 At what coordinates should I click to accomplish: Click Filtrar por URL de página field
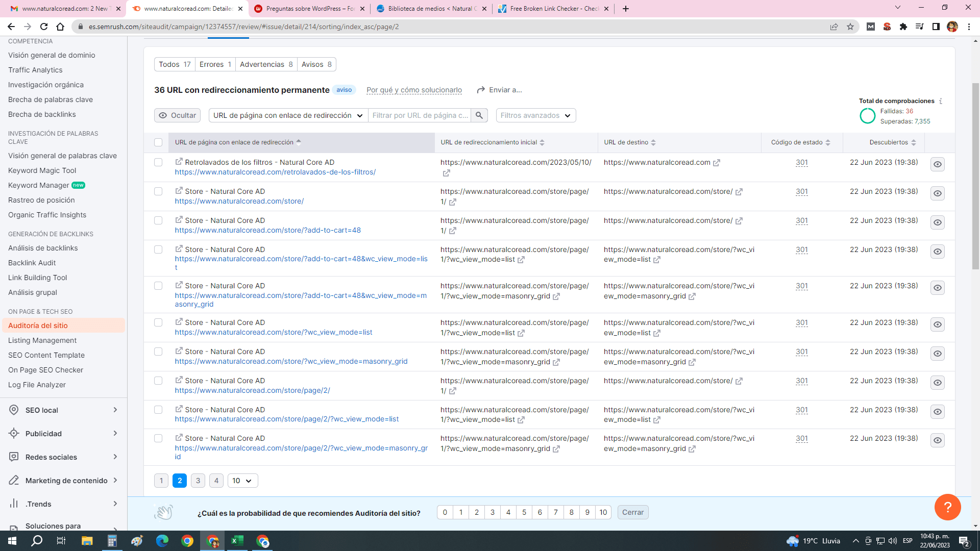click(x=420, y=115)
